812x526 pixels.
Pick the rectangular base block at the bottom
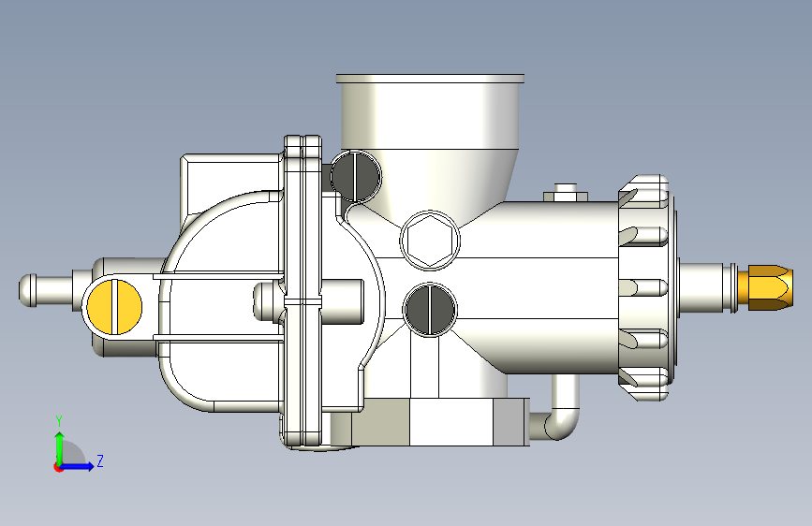(x=430, y=422)
